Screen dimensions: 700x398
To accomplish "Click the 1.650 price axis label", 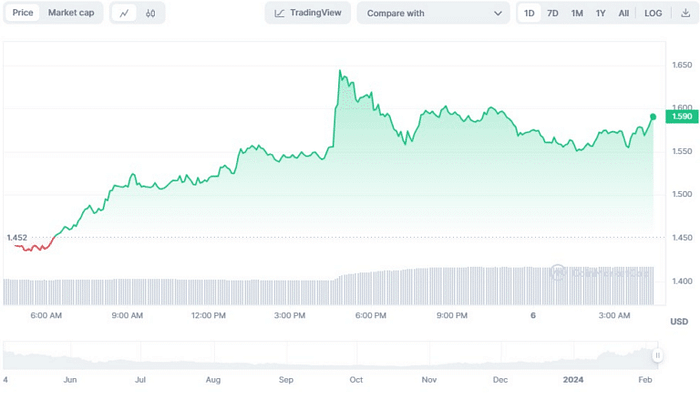I will [682, 65].
